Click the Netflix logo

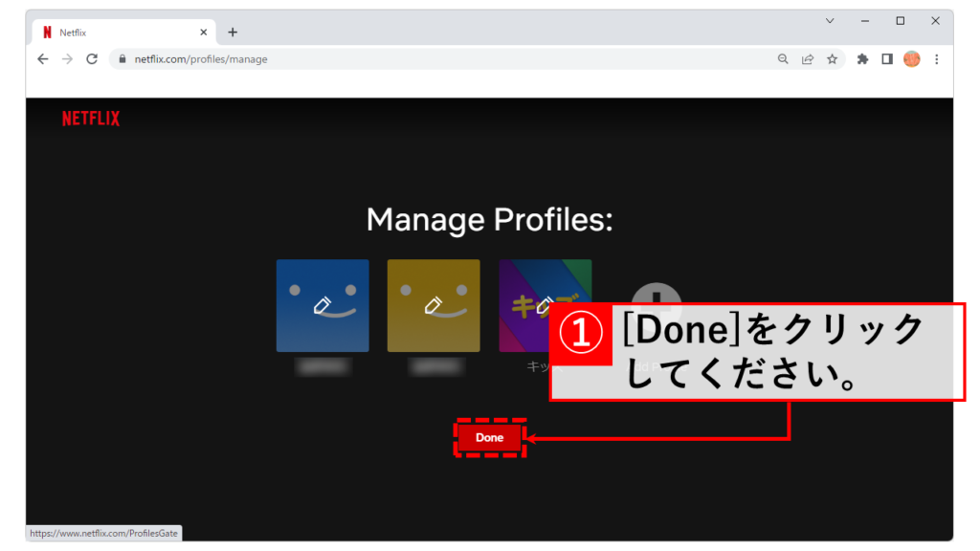pos(91,119)
